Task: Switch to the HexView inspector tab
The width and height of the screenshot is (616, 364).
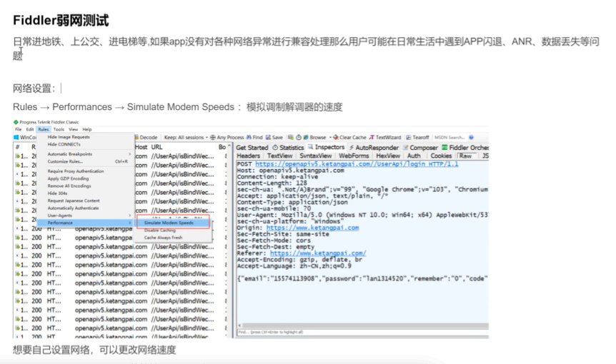Action: pos(388,156)
